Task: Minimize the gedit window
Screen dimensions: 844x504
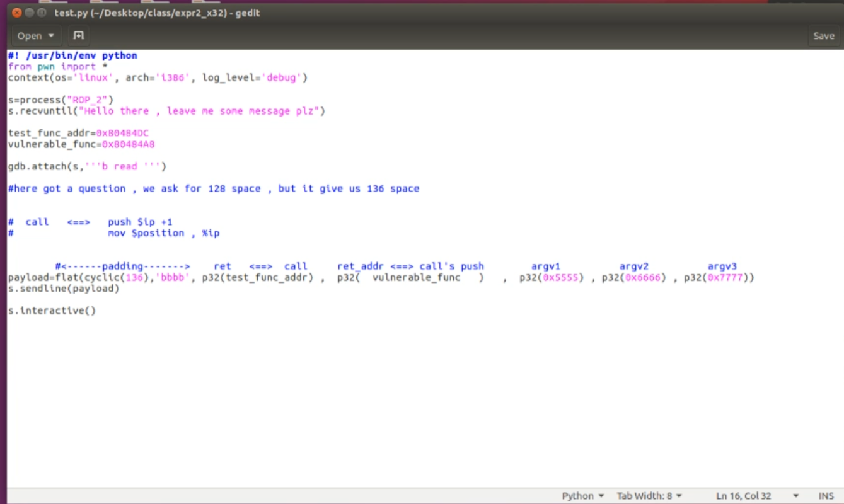Action: pos(29,13)
